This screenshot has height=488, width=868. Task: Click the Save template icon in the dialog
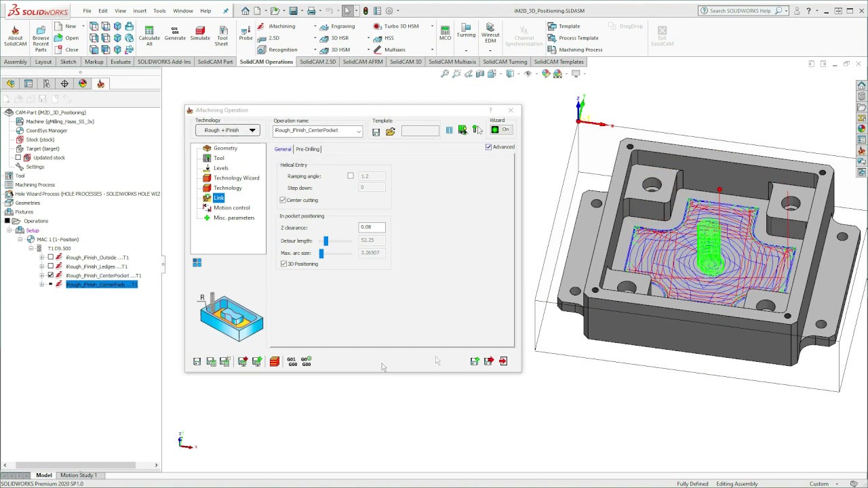[376, 131]
